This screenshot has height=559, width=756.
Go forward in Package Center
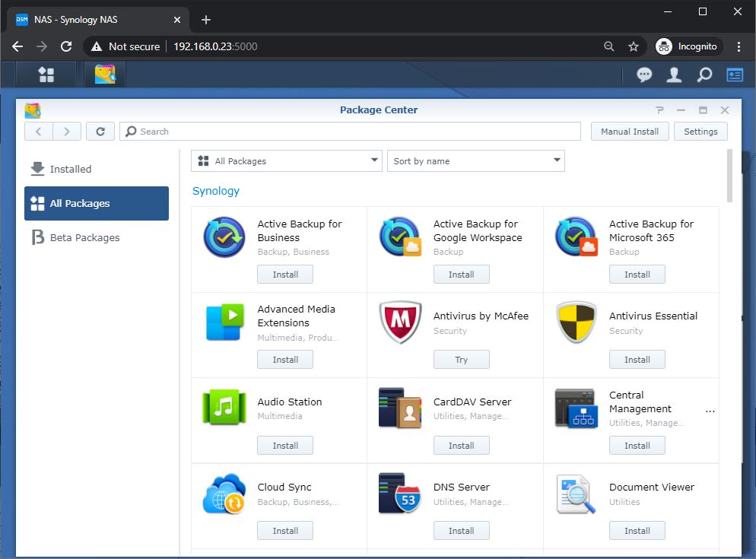66,131
